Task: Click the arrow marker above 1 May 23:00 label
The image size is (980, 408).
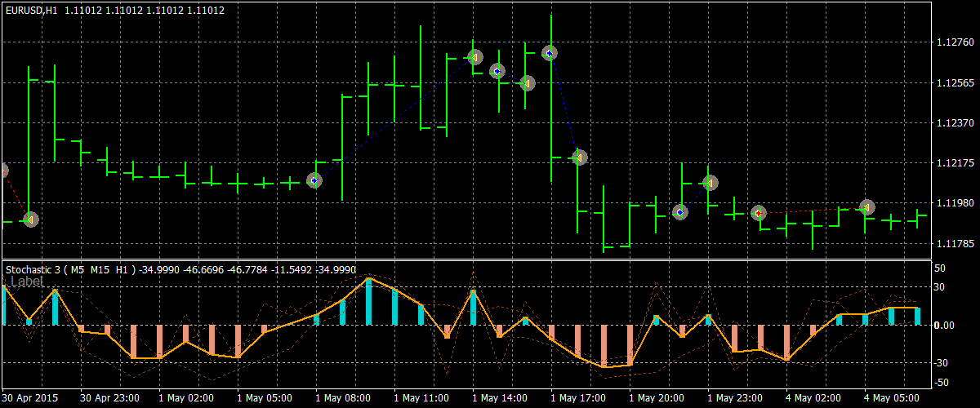Action: click(x=710, y=183)
